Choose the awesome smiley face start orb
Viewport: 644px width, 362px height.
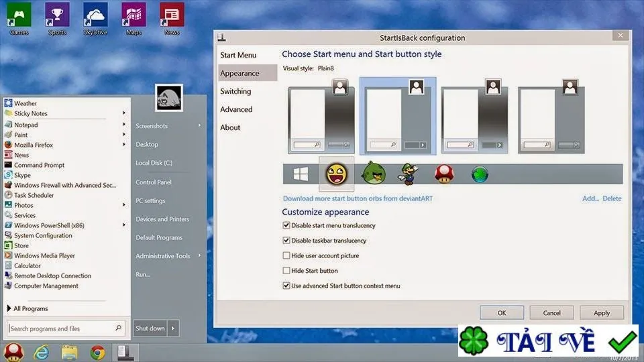click(336, 174)
